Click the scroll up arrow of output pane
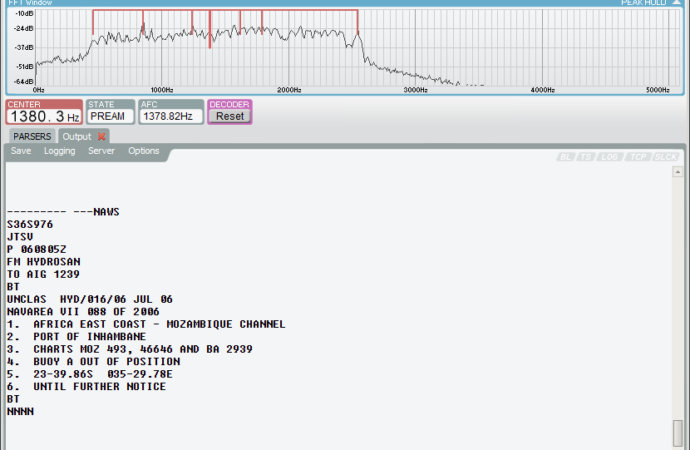Viewport: 690px width, 450px height. point(678,172)
